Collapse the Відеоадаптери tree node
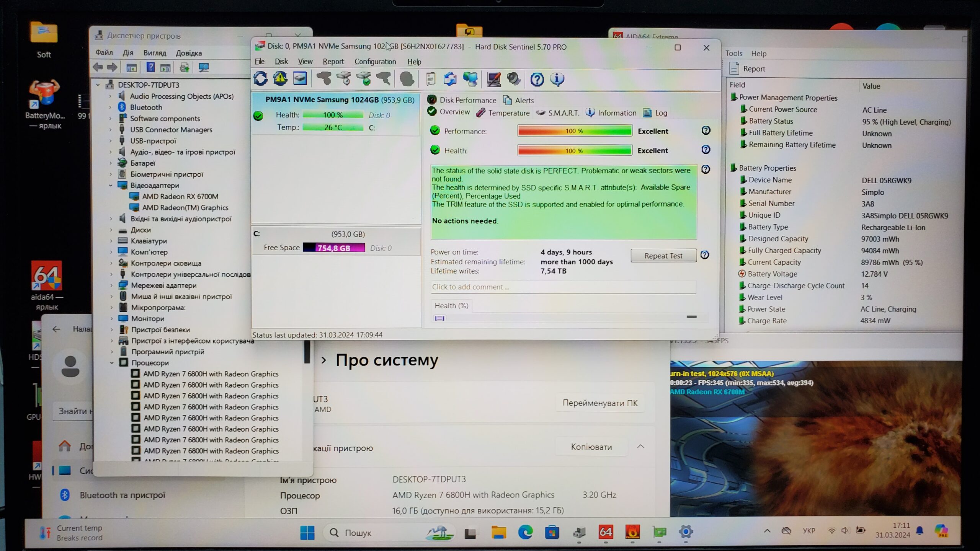The height and width of the screenshot is (551, 980). tap(111, 186)
